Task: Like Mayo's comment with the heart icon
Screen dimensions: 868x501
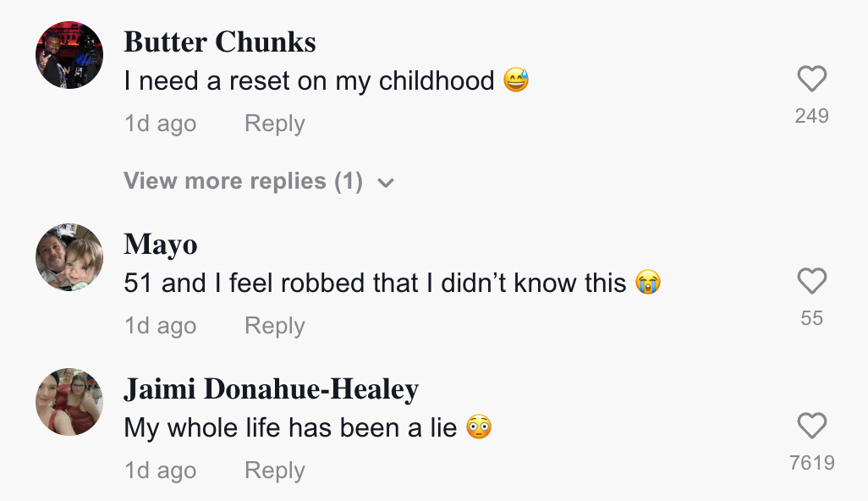Action: [811, 282]
